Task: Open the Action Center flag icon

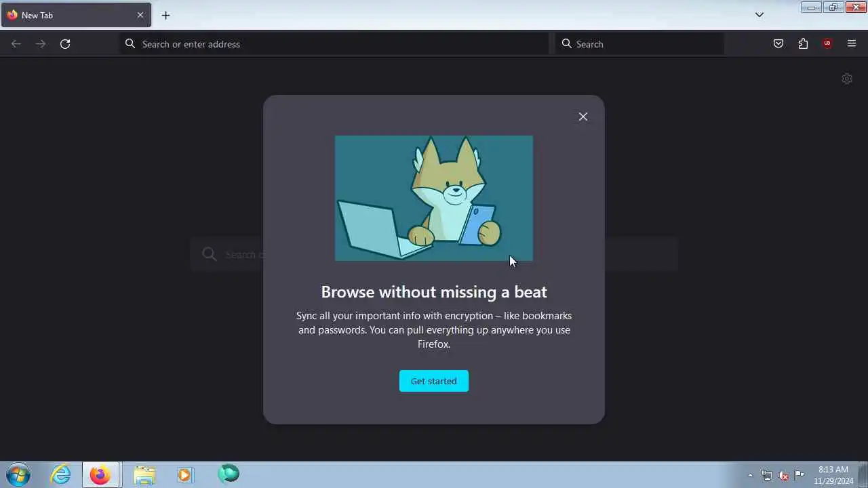Action: (x=800, y=474)
